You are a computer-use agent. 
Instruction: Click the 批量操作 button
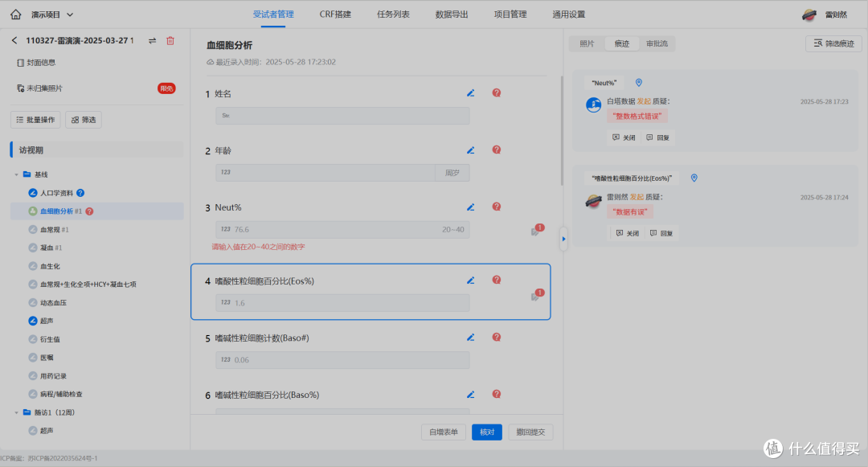[x=35, y=120]
